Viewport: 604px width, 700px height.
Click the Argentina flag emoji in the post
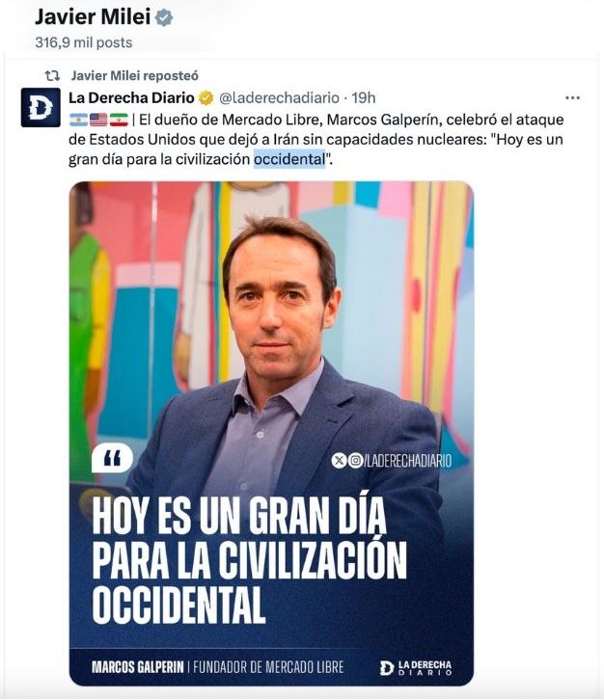pos(78,120)
